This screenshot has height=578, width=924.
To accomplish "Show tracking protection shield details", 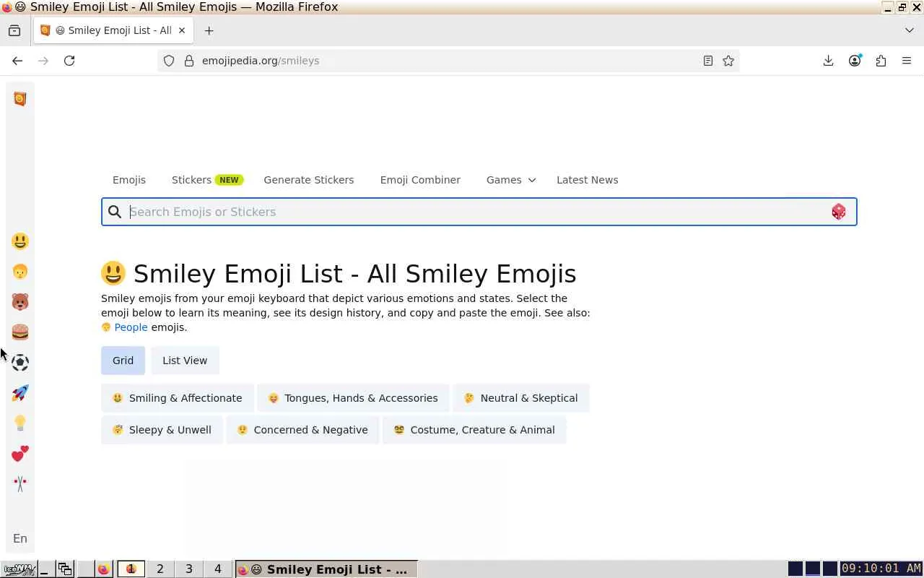I will click(x=169, y=61).
